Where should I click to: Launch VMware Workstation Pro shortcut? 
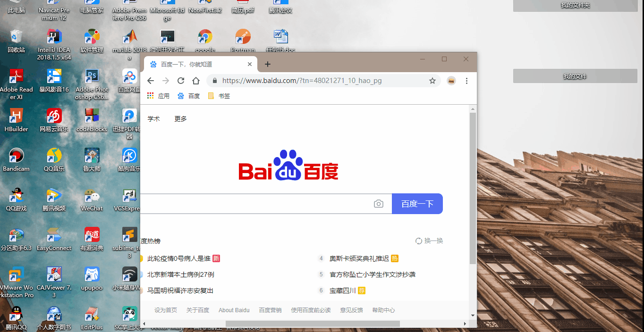point(16,282)
